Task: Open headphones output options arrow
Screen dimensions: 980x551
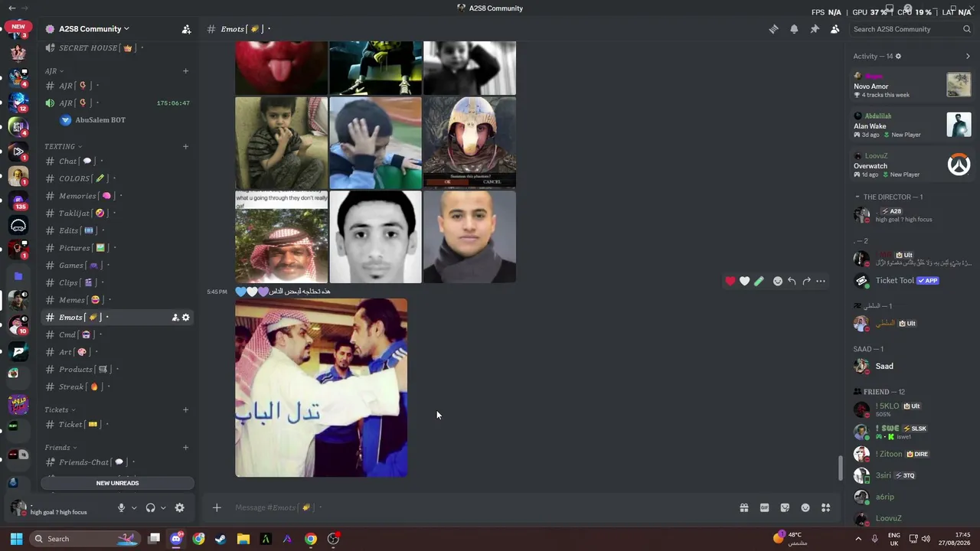Action: click(x=163, y=507)
